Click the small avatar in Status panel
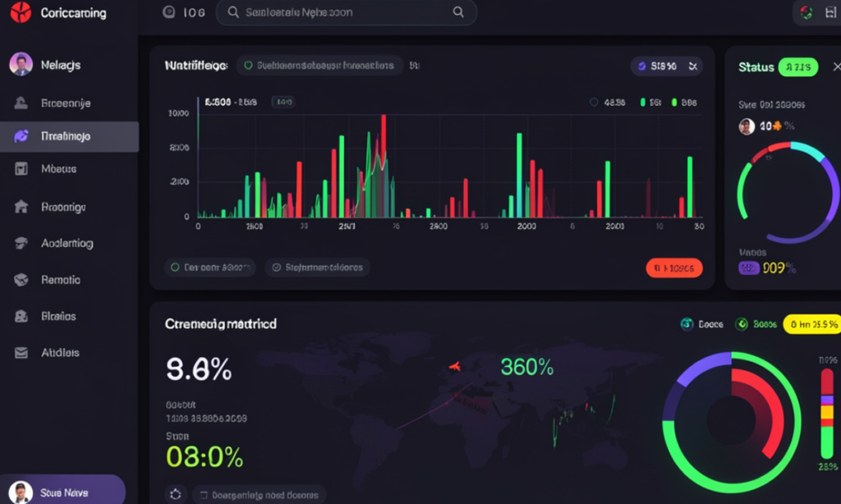 [x=747, y=126]
